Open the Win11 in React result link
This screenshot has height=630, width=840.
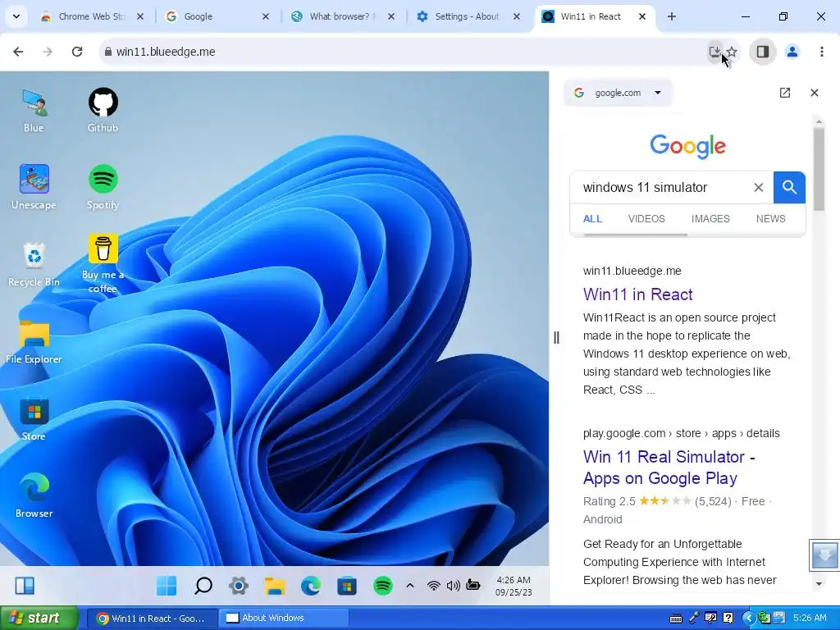point(638,294)
